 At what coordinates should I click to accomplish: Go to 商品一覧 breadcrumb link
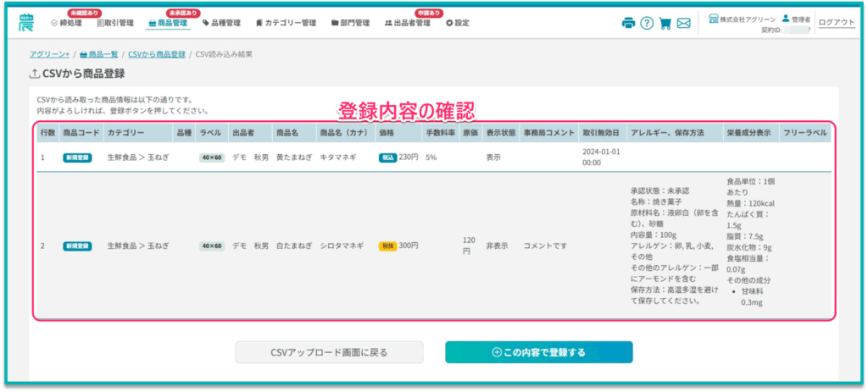point(99,54)
